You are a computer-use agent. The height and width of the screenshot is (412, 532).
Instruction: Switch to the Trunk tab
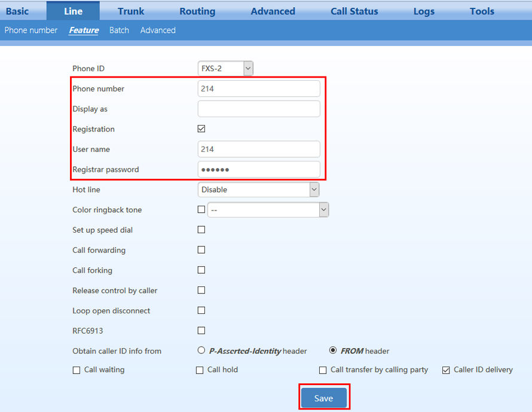pyautogui.click(x=131, y=11)
